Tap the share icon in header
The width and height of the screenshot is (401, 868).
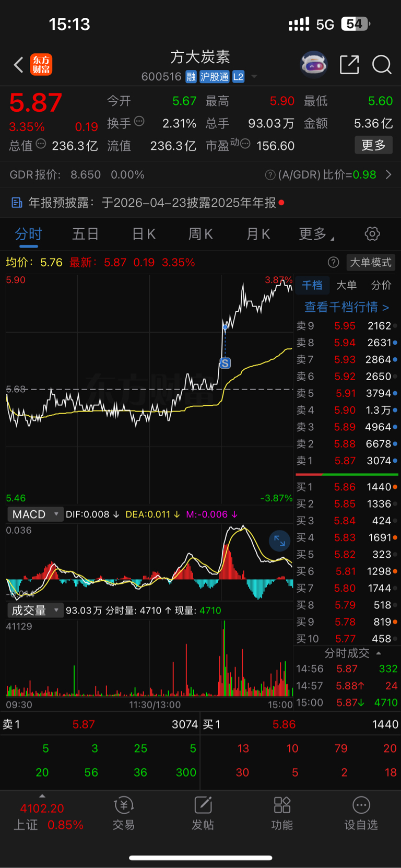(x=349, y=65)
